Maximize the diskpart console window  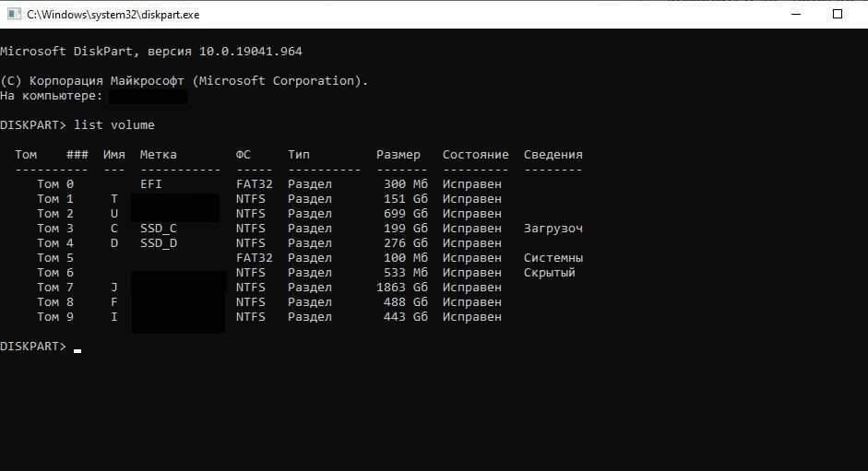pos(837,14)
